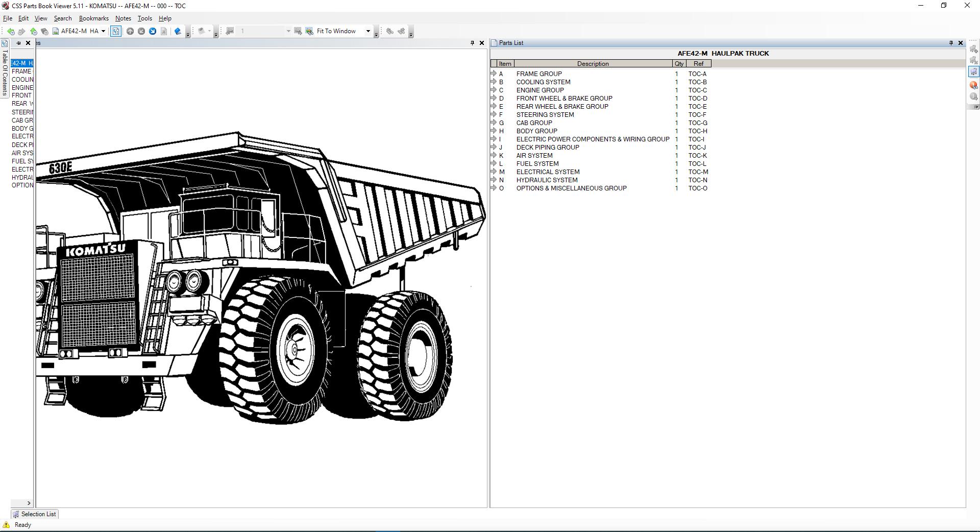Open the Fit To Window zoom dropdown
The image size is (980, 532).
(x=368, y=31)
